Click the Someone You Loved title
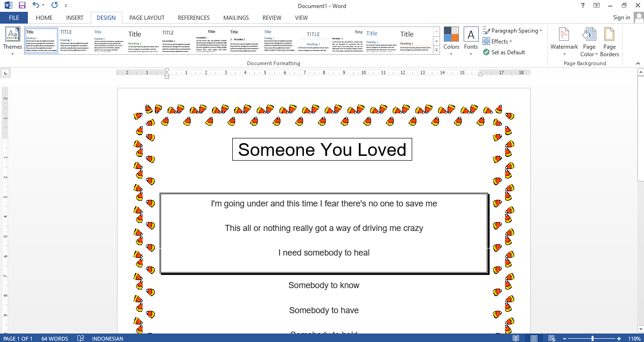Viewport: 644px width, 342px height. coord(322,150)
